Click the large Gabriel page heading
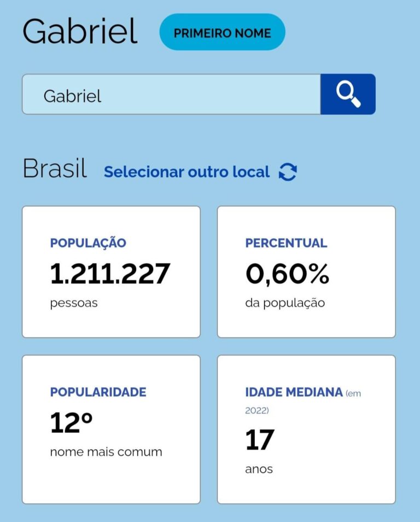Image resolution: width=420 pixels, height=522 pixels. click(x=80, y=31)
